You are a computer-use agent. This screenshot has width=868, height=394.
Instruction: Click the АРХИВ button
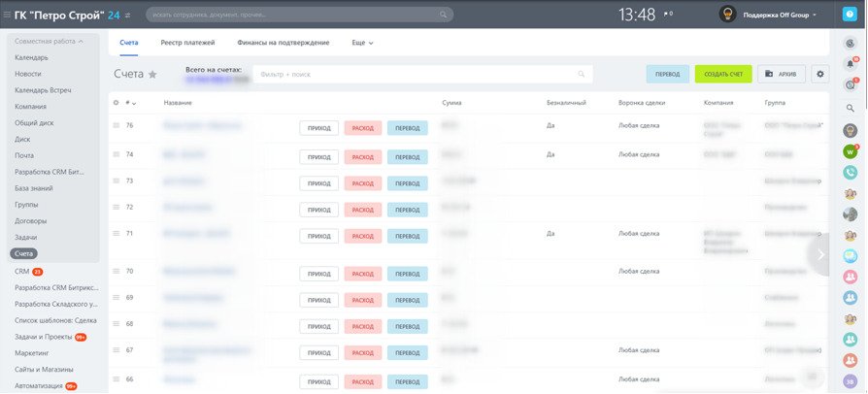(x=781, y=74)
